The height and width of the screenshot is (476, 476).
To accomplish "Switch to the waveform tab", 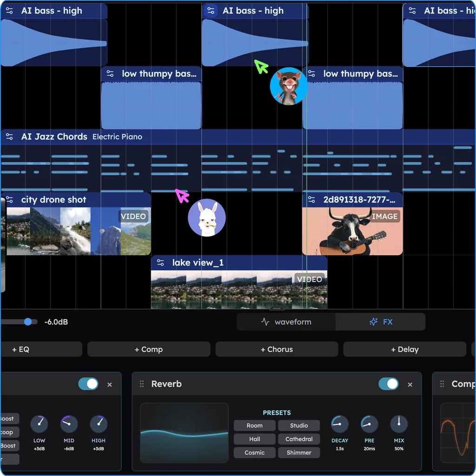I will click(286, 322).
